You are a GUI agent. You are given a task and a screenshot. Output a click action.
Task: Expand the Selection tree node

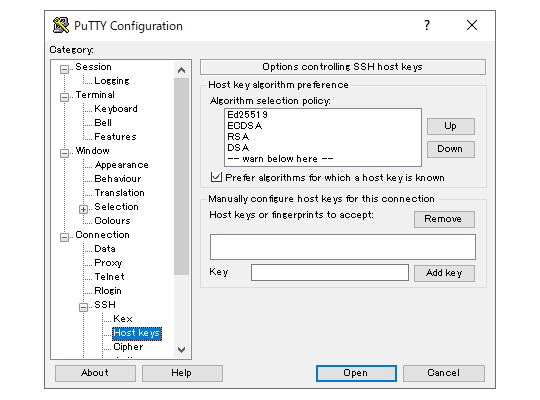[83, 209]
